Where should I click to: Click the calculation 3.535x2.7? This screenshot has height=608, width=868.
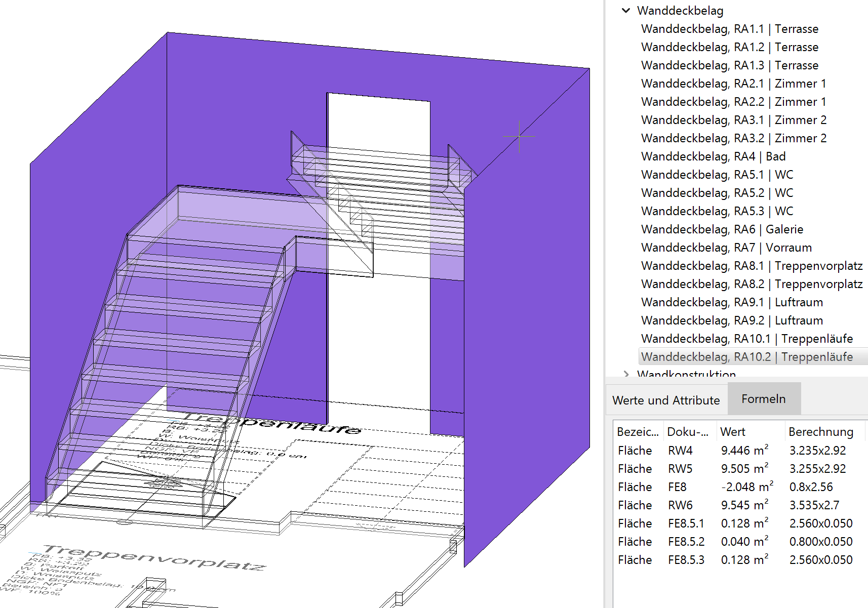pyautogui.click(x=814, y=505)
